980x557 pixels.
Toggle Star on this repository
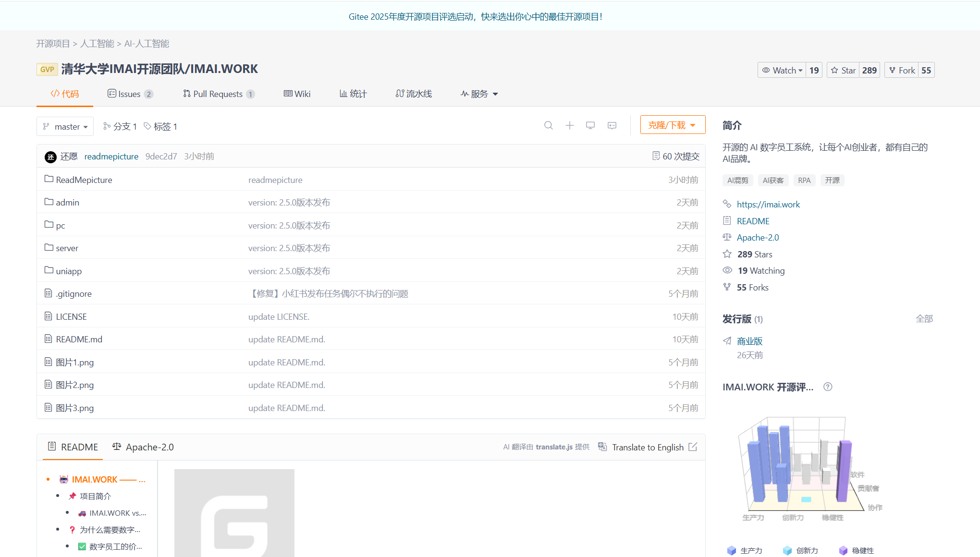(x=843, y=71)
